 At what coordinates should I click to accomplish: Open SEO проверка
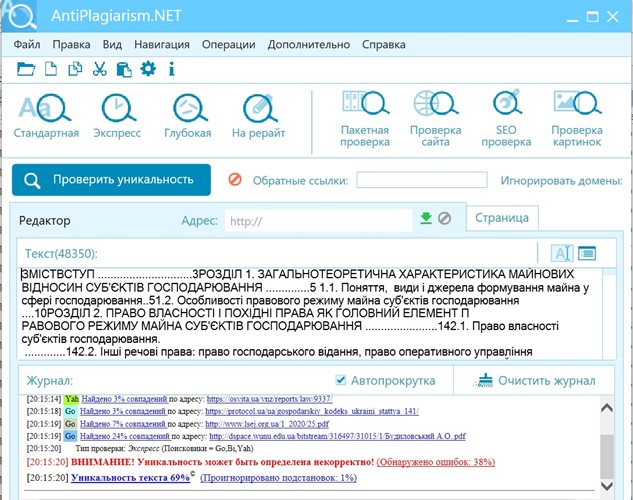coord(506,119)
